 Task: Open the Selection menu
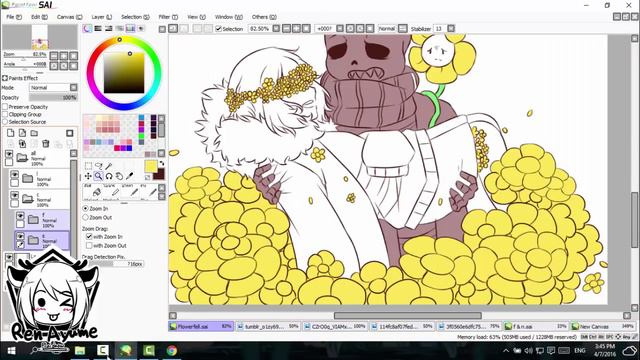135,17
